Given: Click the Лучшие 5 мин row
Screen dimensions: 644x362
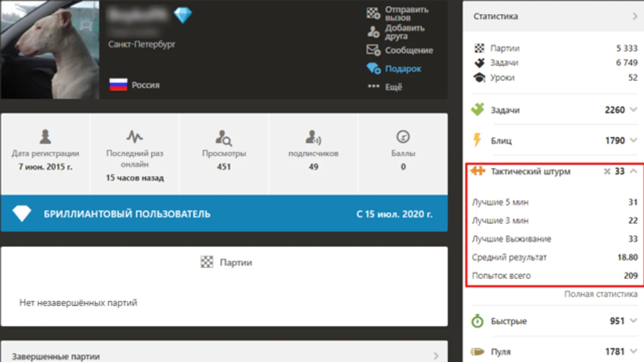Looking at the screenshot, I should pos(555,202).
